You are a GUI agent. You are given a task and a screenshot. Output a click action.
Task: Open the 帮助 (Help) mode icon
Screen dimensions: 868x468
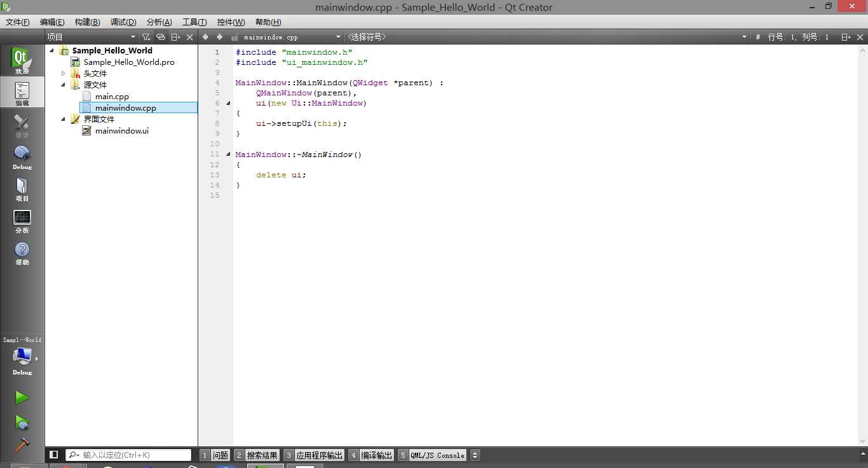click(22, 252)
